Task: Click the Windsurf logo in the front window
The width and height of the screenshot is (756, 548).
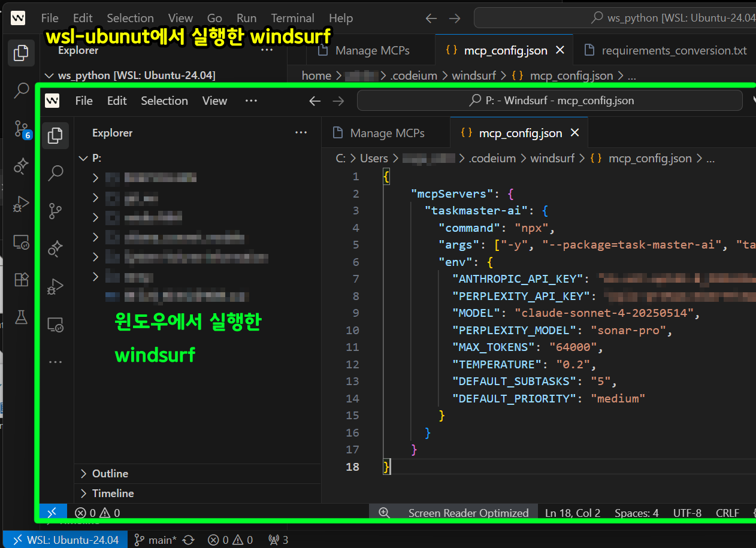Action: click(52, 101)
